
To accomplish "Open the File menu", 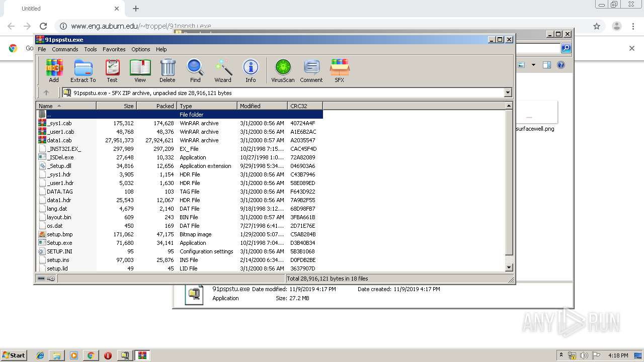I will (42, 49).
